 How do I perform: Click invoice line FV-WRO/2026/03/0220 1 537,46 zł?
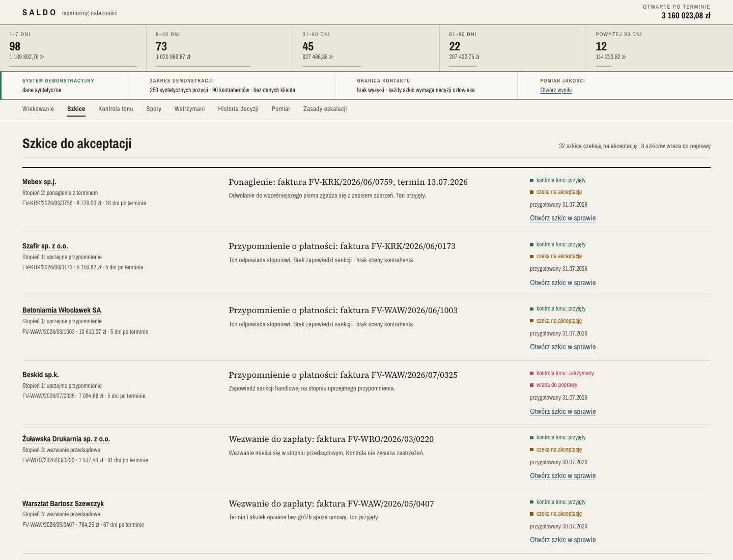[x=85, y=460]
